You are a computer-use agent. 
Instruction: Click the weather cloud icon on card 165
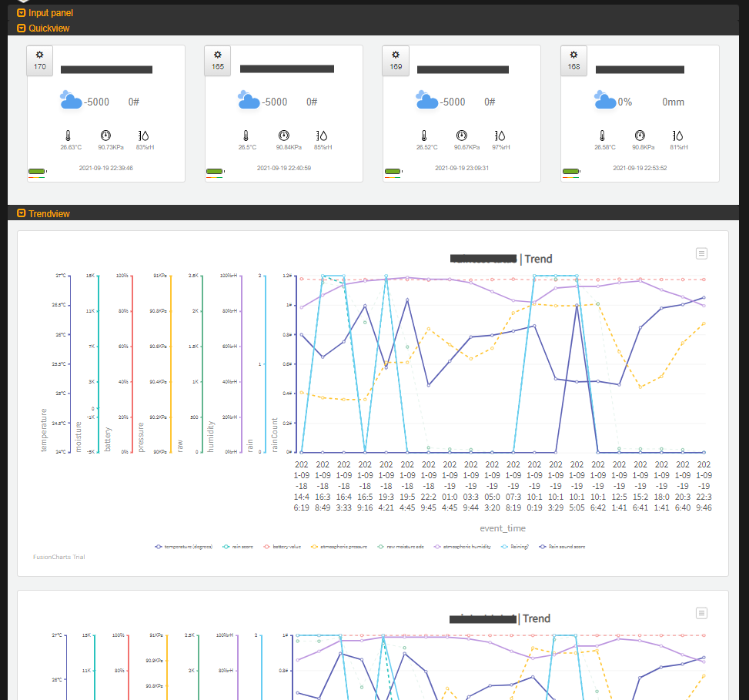249,100
